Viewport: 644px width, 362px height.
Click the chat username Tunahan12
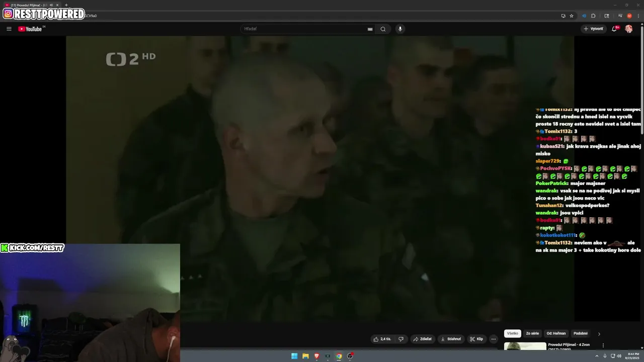coord(549,205)
